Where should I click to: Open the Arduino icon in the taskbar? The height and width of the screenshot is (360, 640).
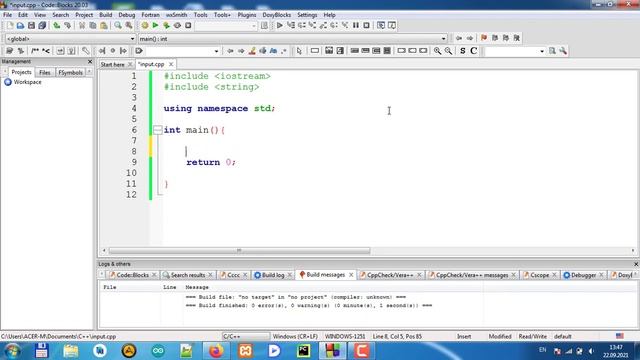tap(158, 351)
